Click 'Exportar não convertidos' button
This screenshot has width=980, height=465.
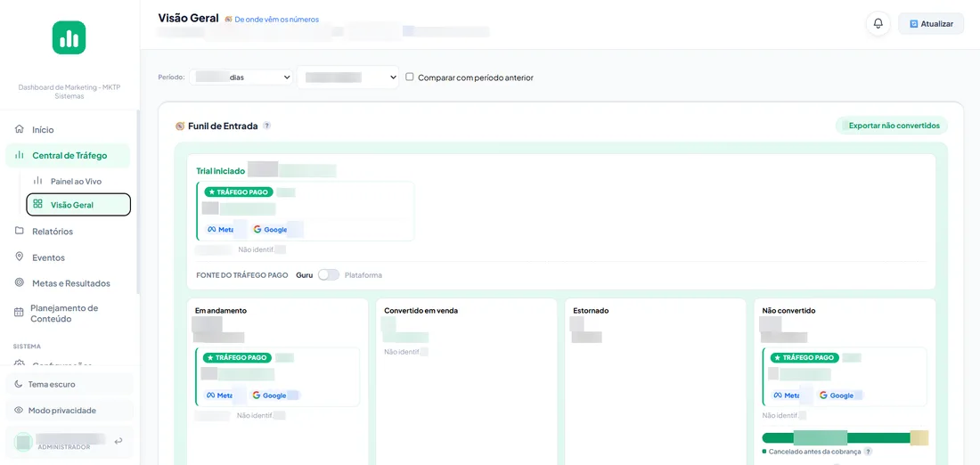892,126
